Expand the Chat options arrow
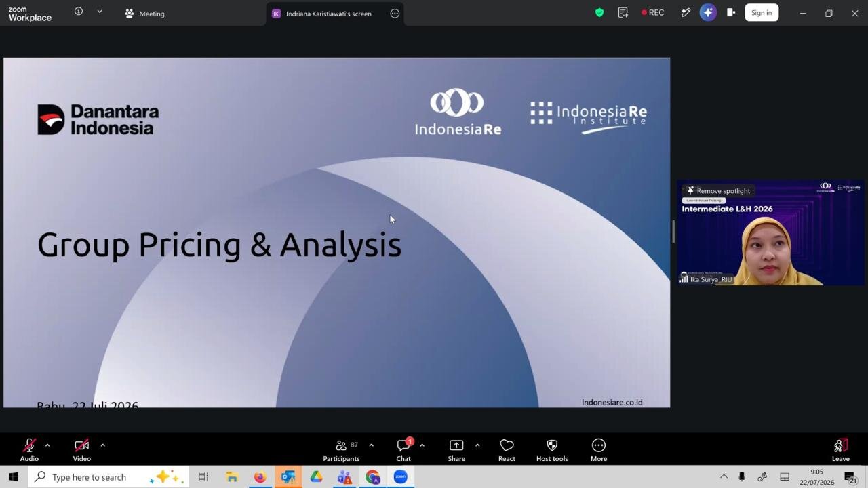This screenshot has height=488, width=868. tap(422, 445)
